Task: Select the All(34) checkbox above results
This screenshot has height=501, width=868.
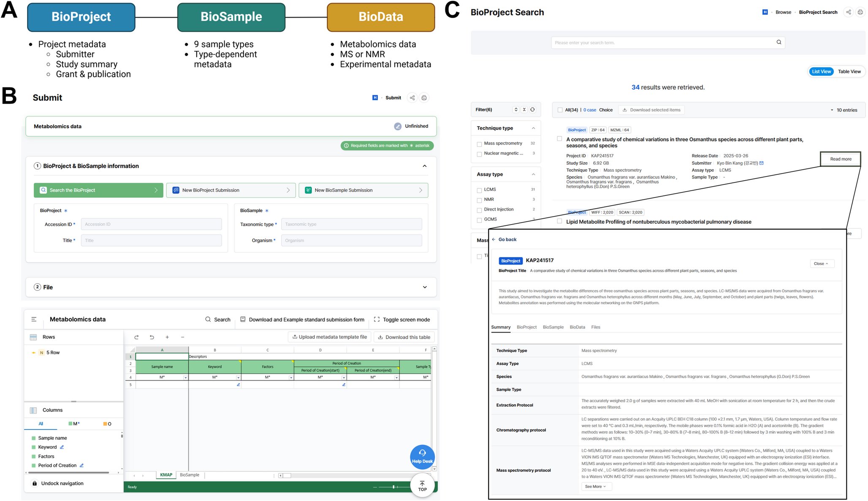Action: pos(560,110)
